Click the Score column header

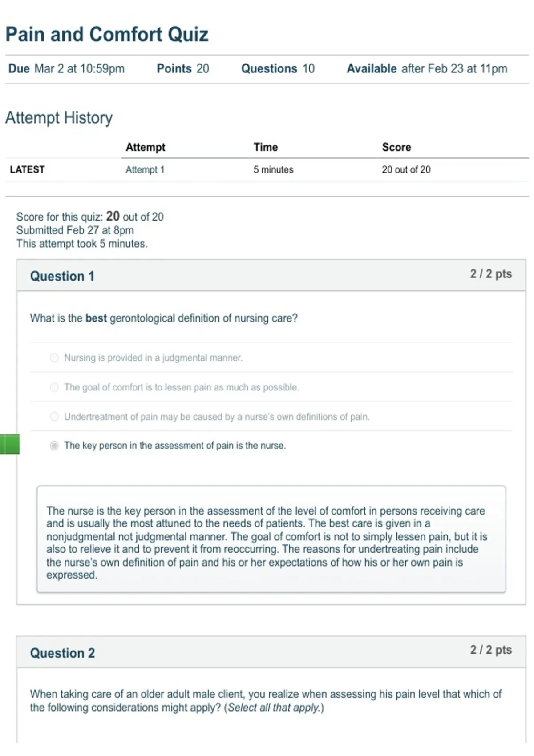point(396,147)
